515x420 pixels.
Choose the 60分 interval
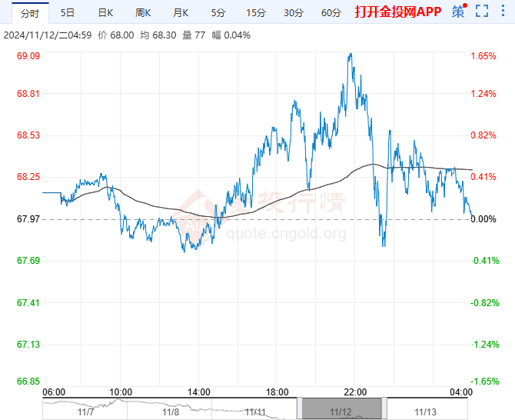coord(331,12)
